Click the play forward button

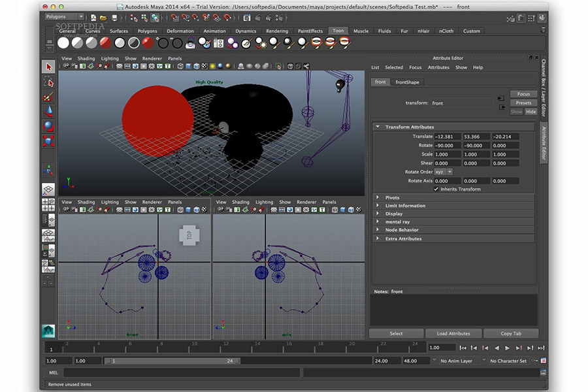pyautogui.click(x=508, y=348)
